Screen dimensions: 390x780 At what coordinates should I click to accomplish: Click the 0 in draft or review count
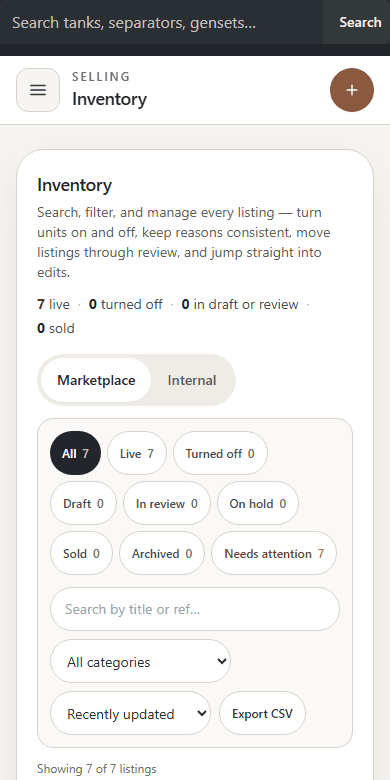tap(240, 304)
